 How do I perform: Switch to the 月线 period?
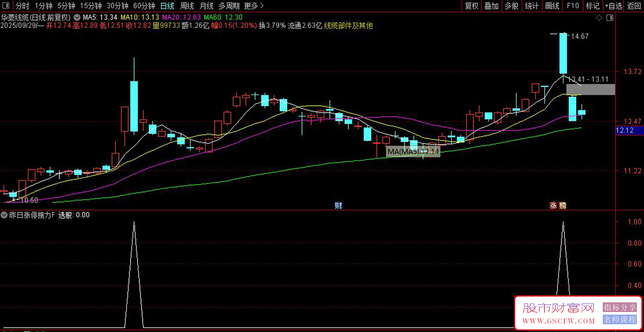coord(206,6)
